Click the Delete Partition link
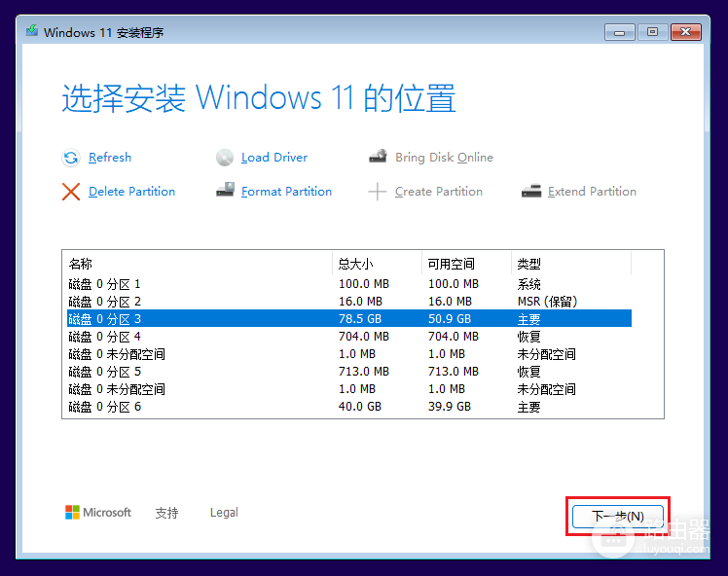The width and height of the screenshot is (728, 576). click(x=131, y=192)
